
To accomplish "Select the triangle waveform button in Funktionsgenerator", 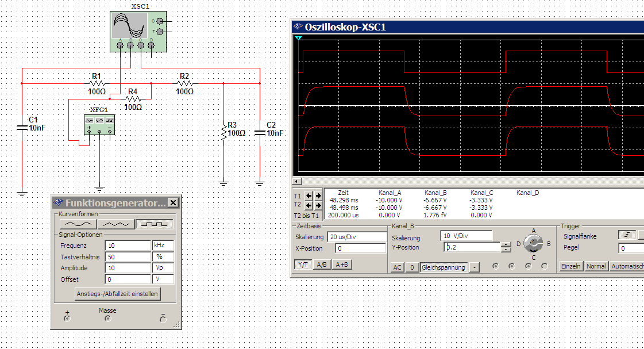I will (116, 224).
